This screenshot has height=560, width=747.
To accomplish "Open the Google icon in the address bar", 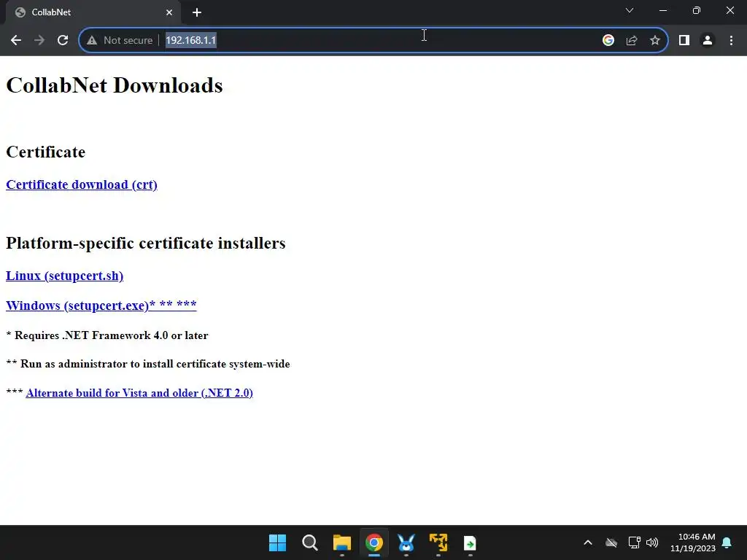I will (608, 41).
